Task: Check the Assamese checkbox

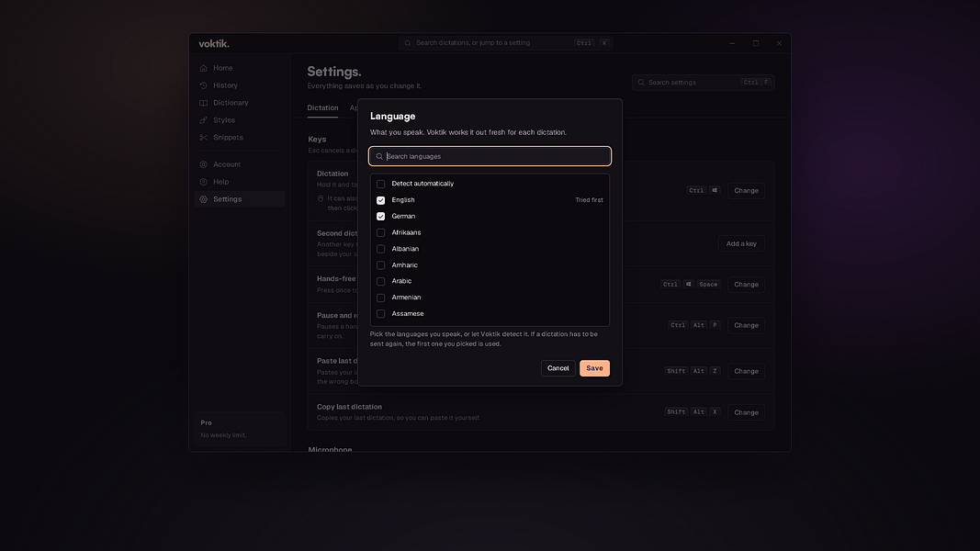Action: [x=380, y=313]
